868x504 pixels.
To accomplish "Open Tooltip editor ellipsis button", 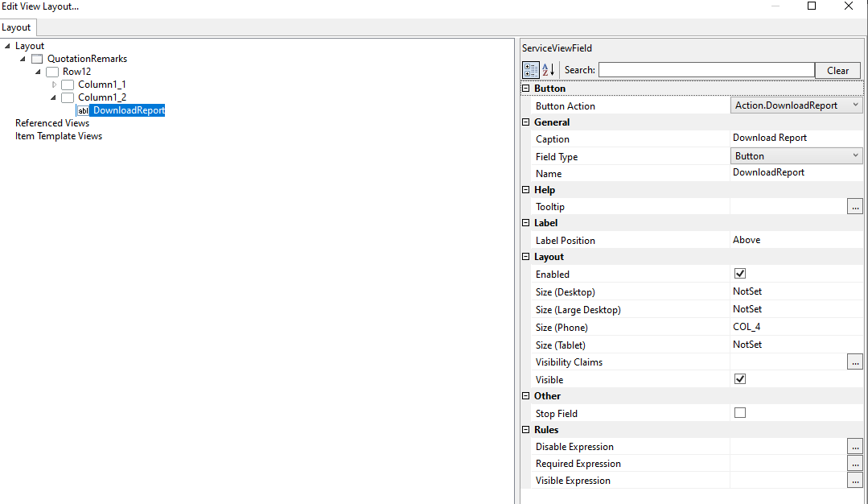I will coord(855,207).
